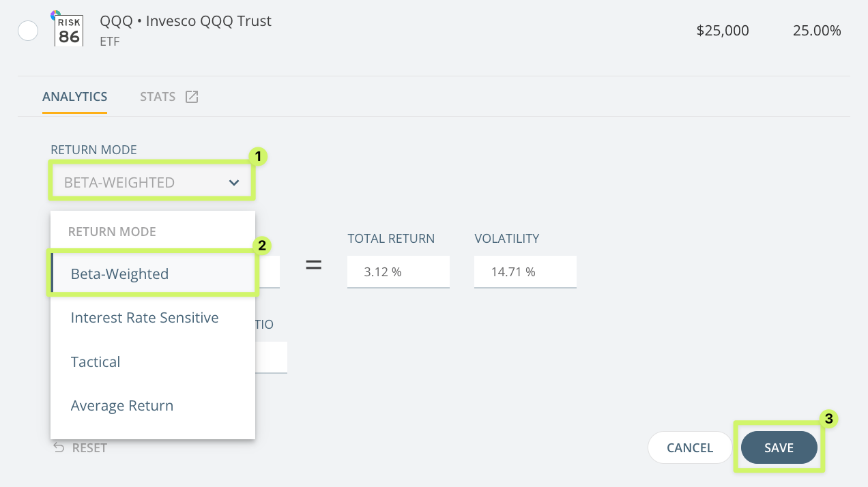Click Cancel to discard changes
Image resolution: width=868 pixels, height=487 pixels.
[689, 447]
